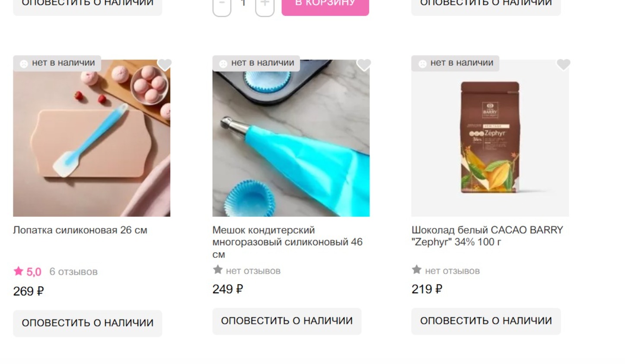This screenshot has width=625, height=364.
Task: Notify availability for Zephyr white chocolate
Action: 486,321
